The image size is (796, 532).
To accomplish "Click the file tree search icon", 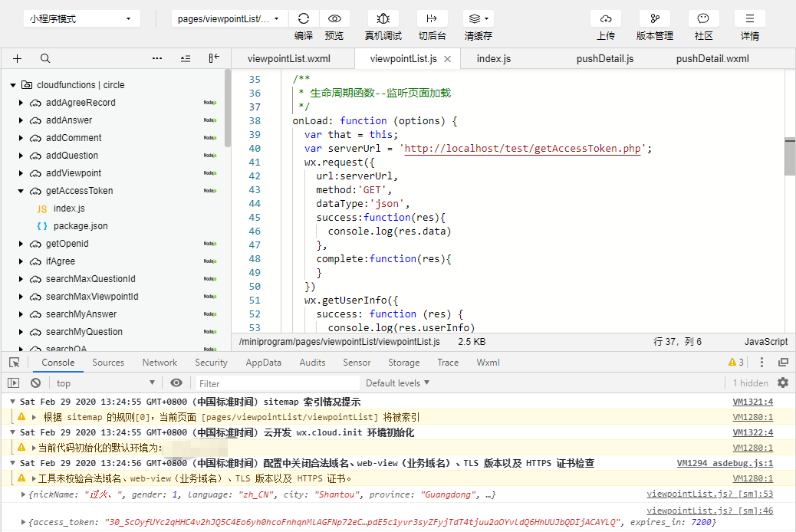I will 45,58.
